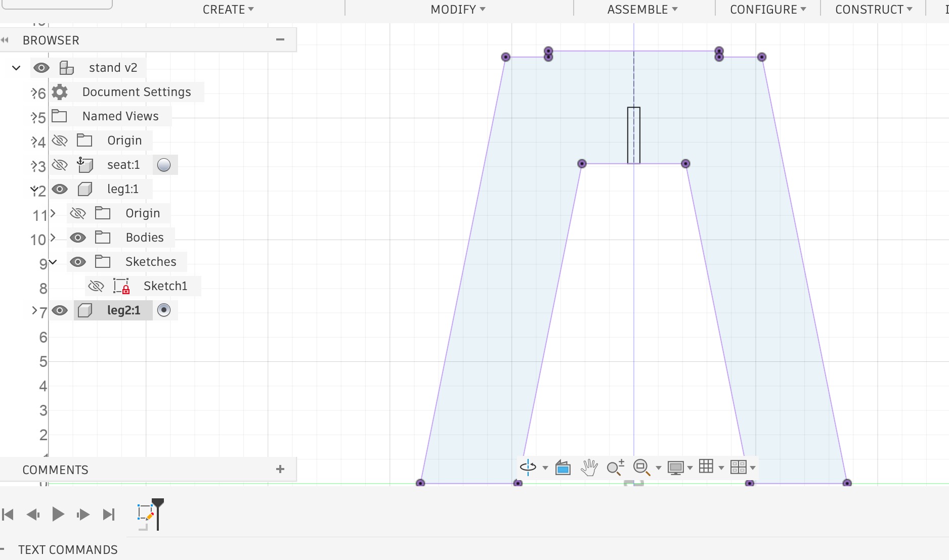Screen dimensions: 949x560
Task: Click the Named Views folder icon
Action: click(59, 116)
